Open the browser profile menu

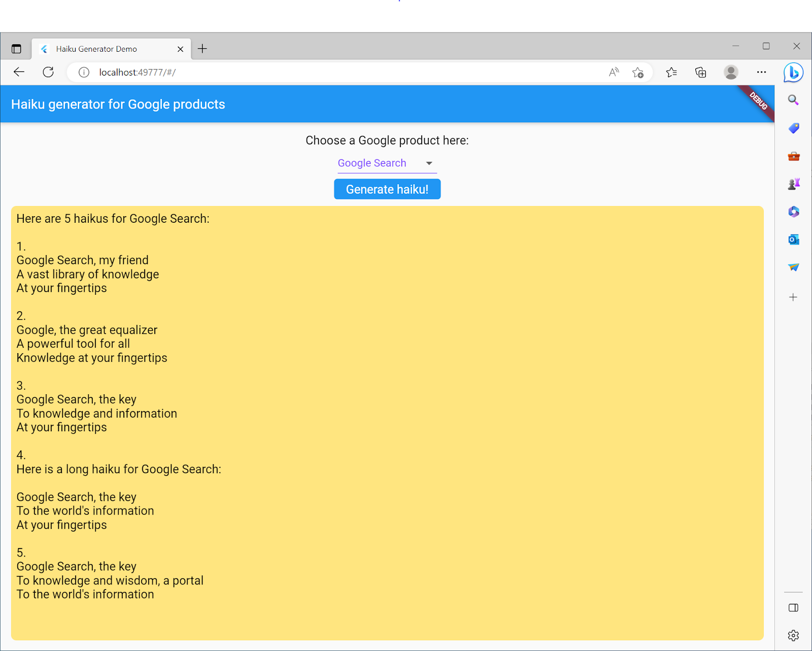coord(731,72)
